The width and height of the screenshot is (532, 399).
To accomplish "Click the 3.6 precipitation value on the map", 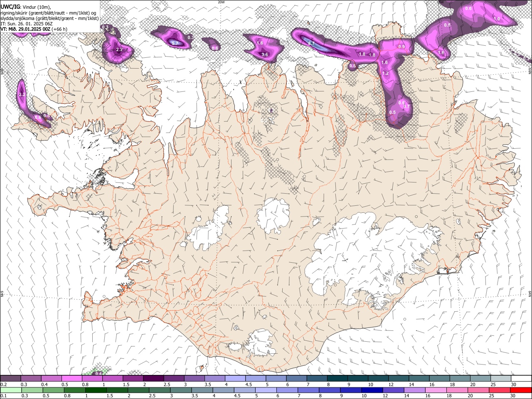I will coord(265,54).
